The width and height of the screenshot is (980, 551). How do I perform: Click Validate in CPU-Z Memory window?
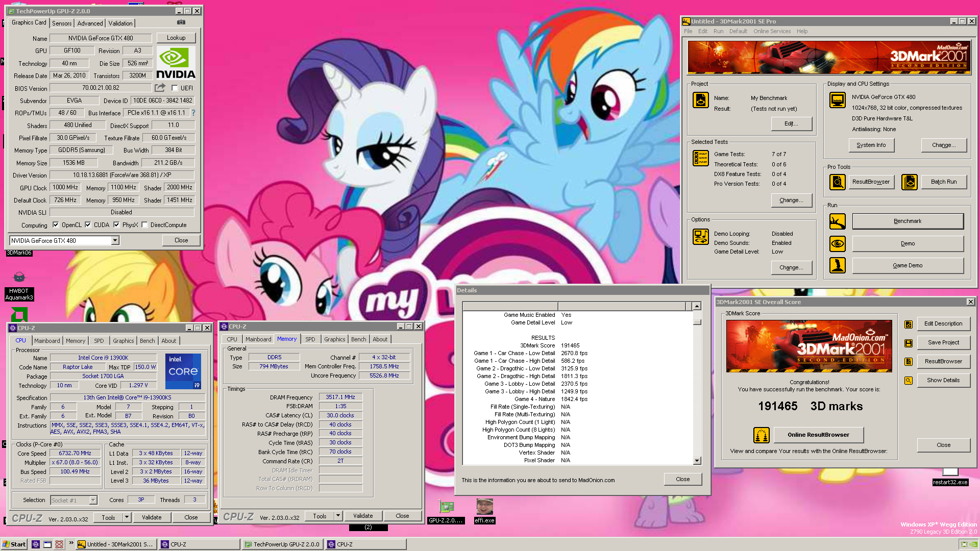tap(363, 516)
